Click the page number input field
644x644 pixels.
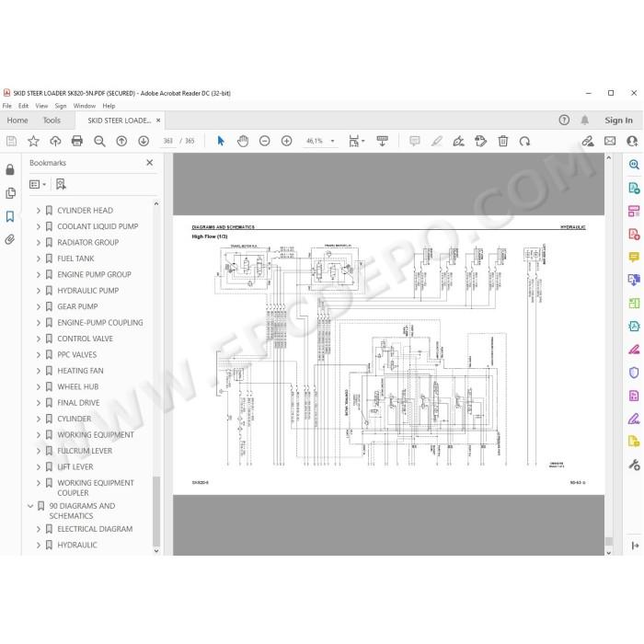167,141
